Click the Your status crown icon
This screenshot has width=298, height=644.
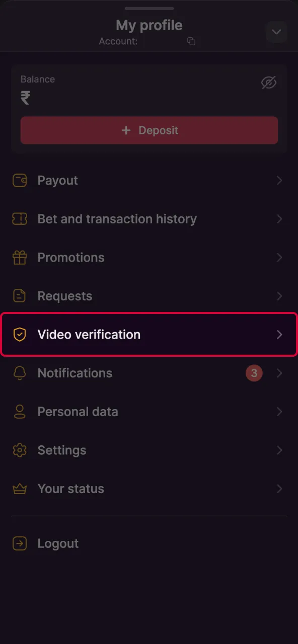tap(19, 489)
